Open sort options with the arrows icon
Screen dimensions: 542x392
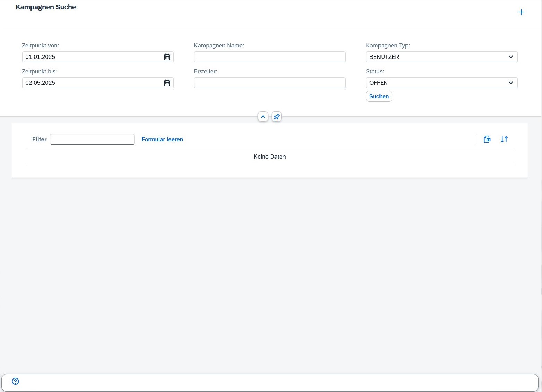click(504, 140)
